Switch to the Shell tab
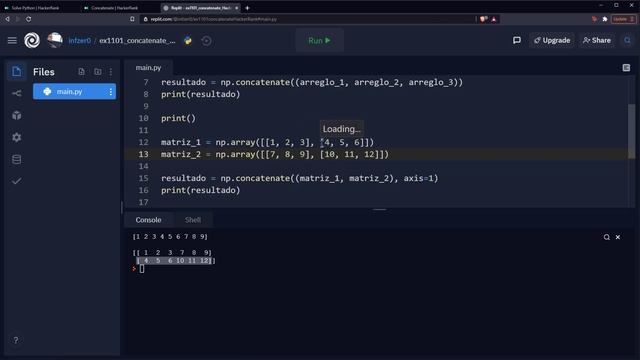This screenshot has height=360, width=640. (x=193, y=220)
